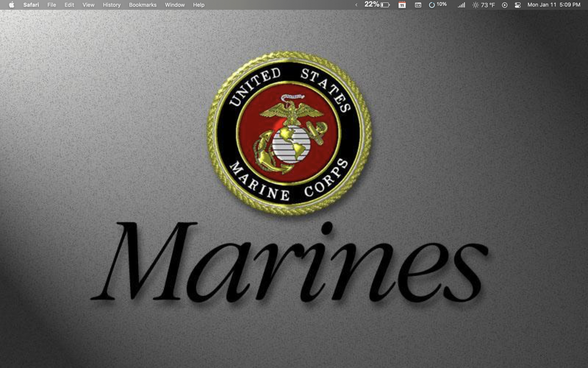The width and height of the screenshot is (588, 368).
Task: Open the 73 °F weather status item
Action: coord(484,5)
